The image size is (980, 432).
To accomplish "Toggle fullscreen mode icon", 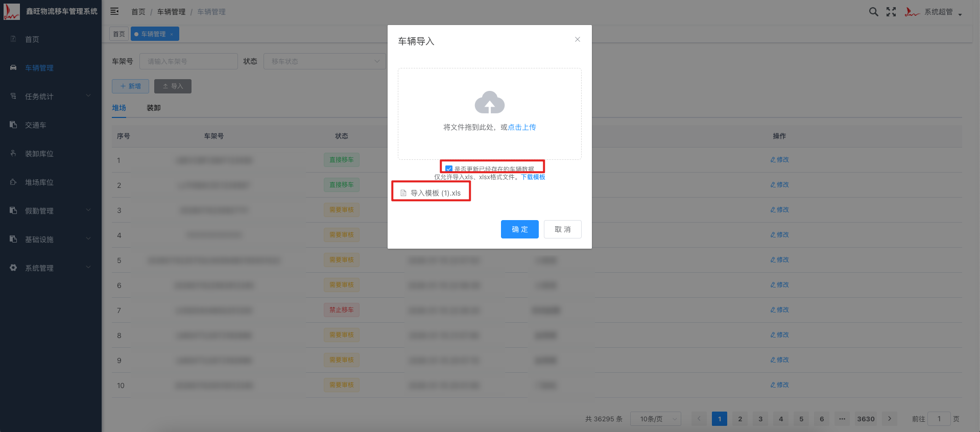I will pyautogui.click(x=891, y=12).
